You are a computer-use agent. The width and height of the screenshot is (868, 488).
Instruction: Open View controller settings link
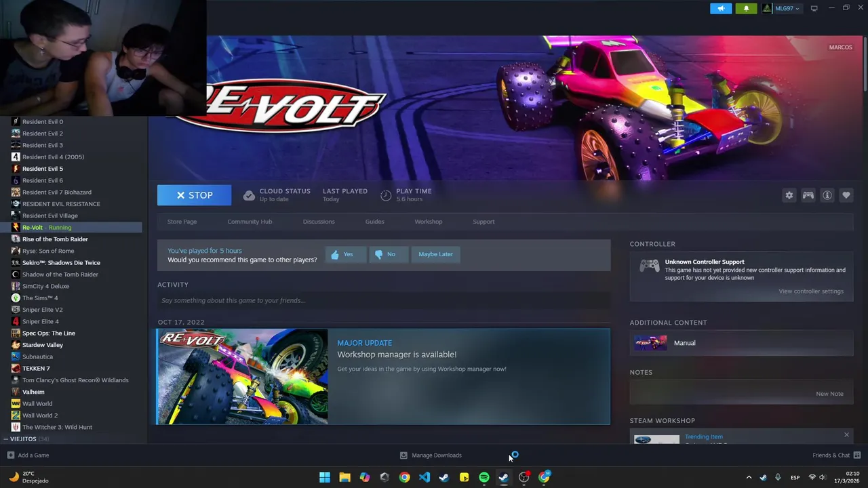[810, 291]
